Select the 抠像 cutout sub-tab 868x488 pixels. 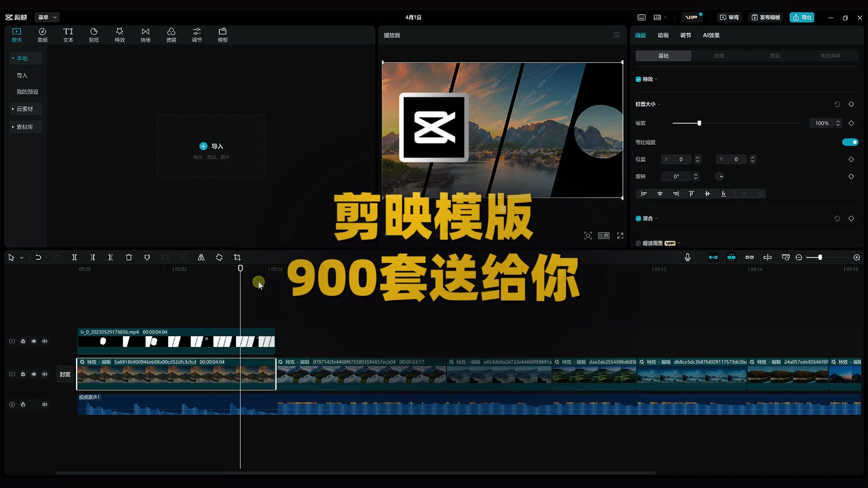coord(719,56)
